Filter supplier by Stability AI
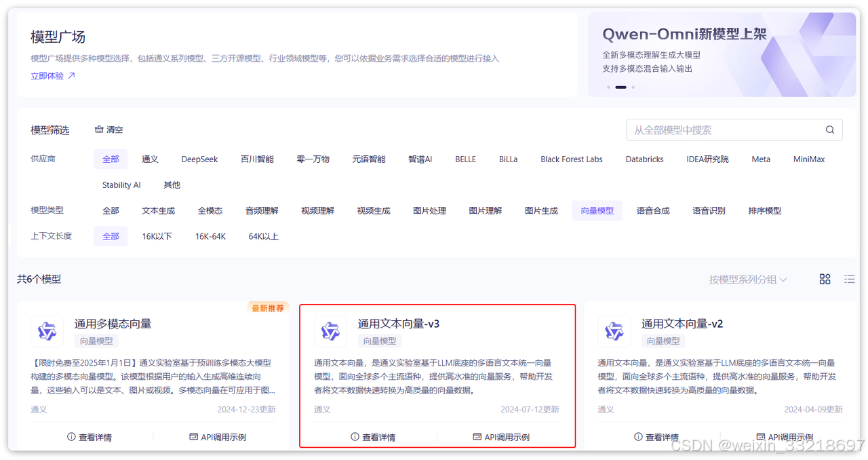This screenshot has width=868, height=460. click(121, 185)
